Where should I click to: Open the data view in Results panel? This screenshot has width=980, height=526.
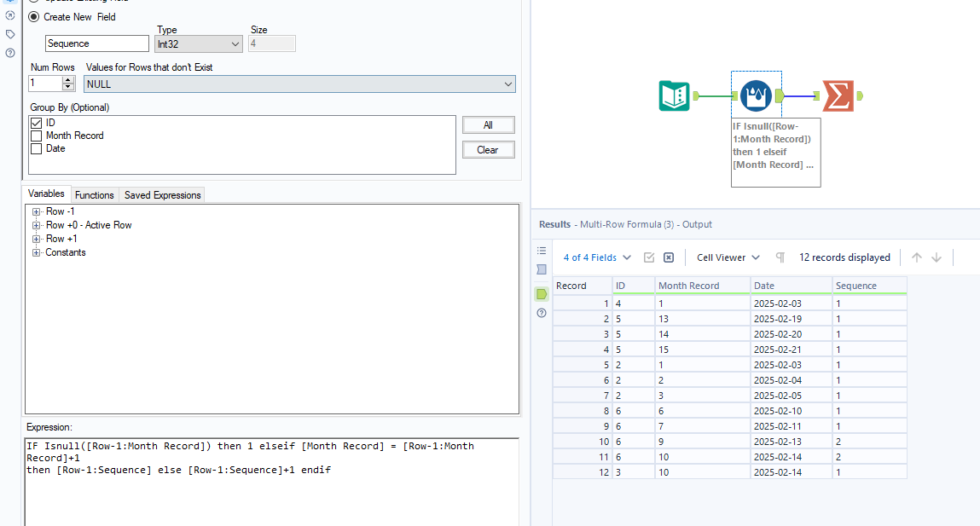[x=542, y=294]
